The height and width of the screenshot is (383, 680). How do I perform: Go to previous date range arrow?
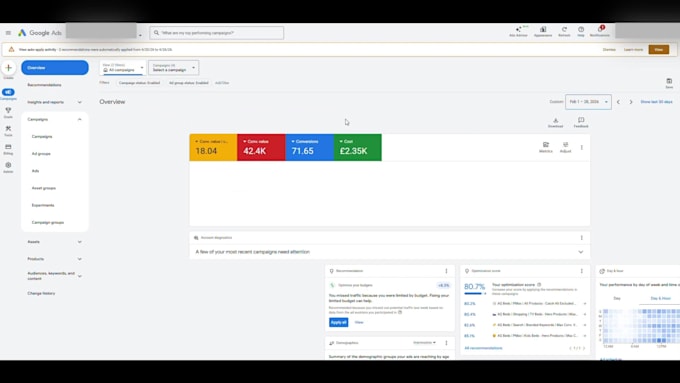[x=618, y=102]
